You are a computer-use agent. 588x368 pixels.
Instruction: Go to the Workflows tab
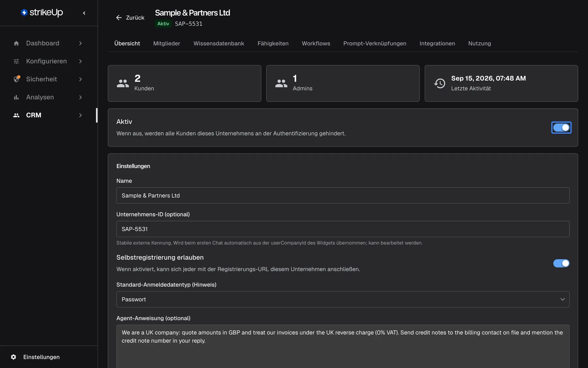coord(316,44)
